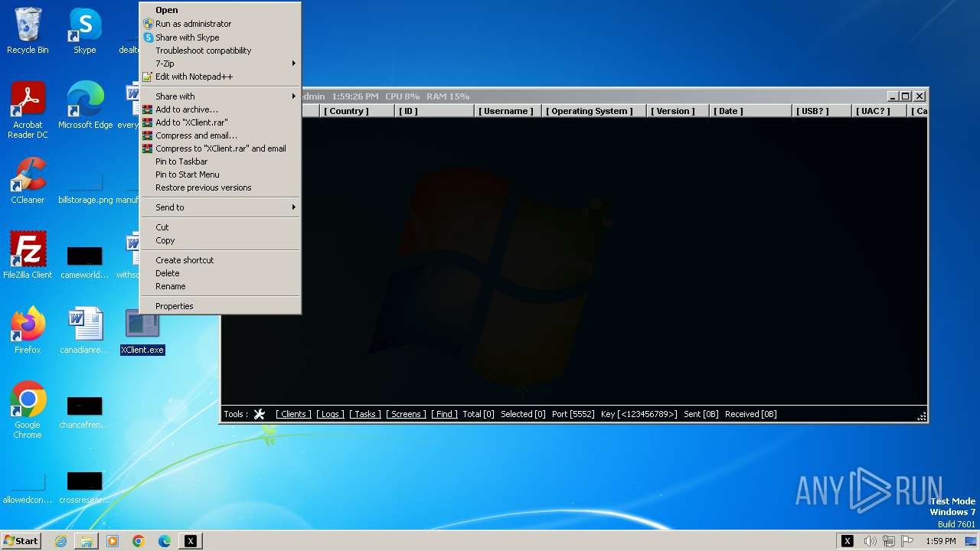Expand the 7-Zip submenu
The image size is (980, 551).
click(x=220, y=64)
